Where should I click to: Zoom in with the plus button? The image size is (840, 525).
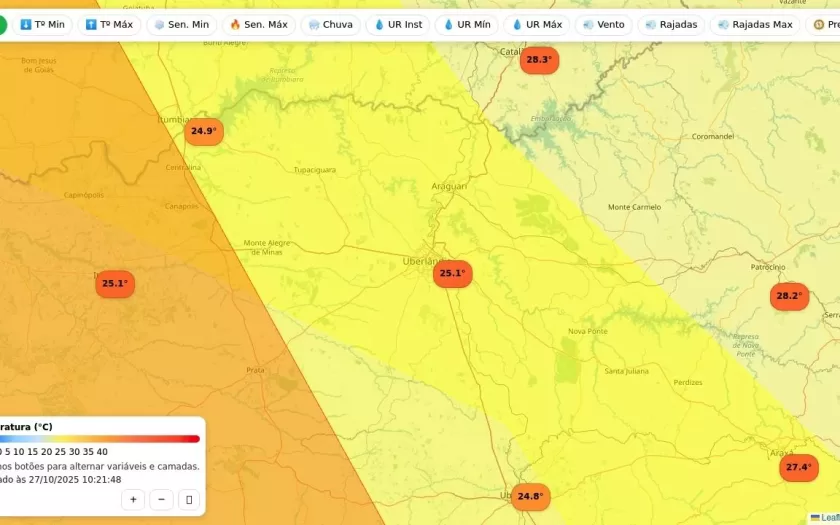pyautogui.click(x=133, y=499)
